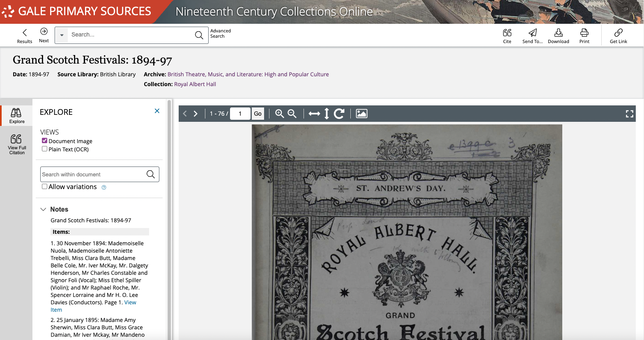
Task: Enter full screen viewer mode
Action: [629, 114]
